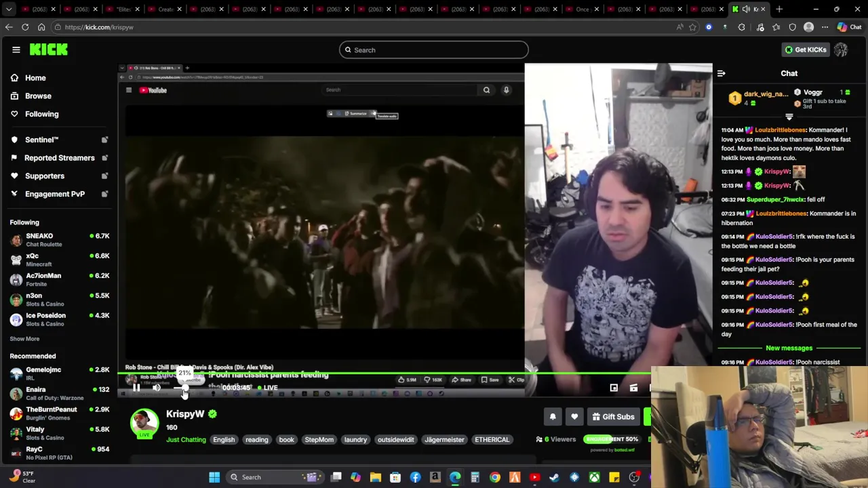Image resolution: width=868 pixels, height=488 pixels.
Task: Open Just Chatting category link
Action: pyautogui.click(x=186, y=440)
